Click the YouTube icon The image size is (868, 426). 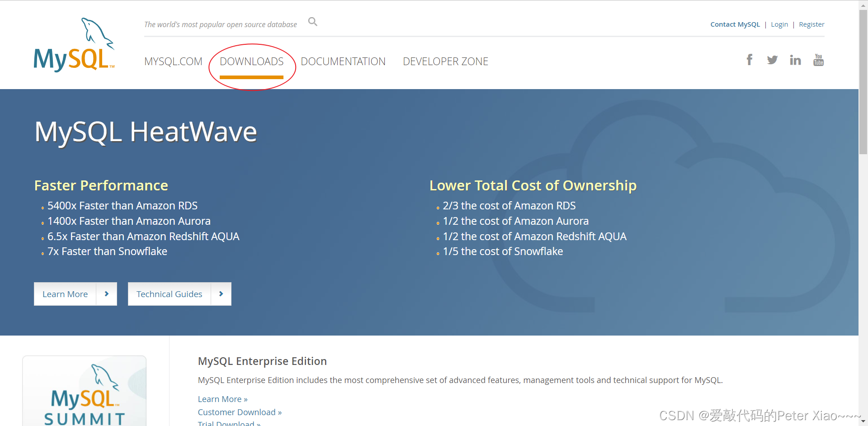click(818, 59)
